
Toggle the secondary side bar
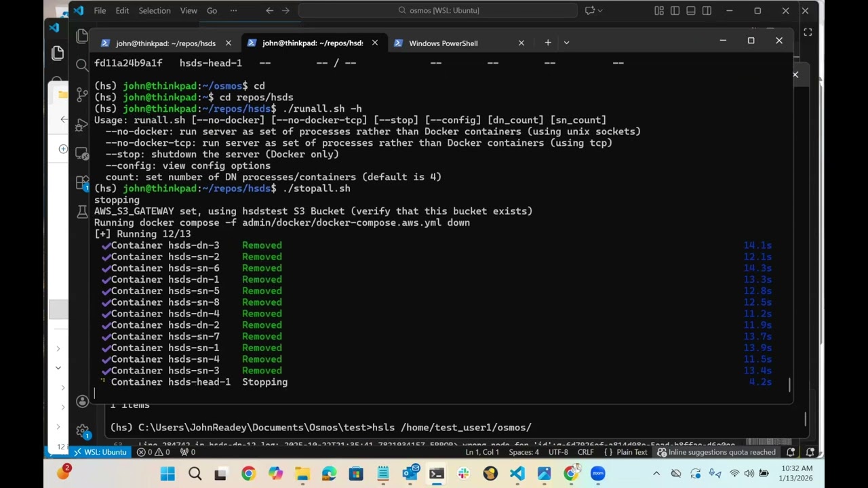(707, 11)
